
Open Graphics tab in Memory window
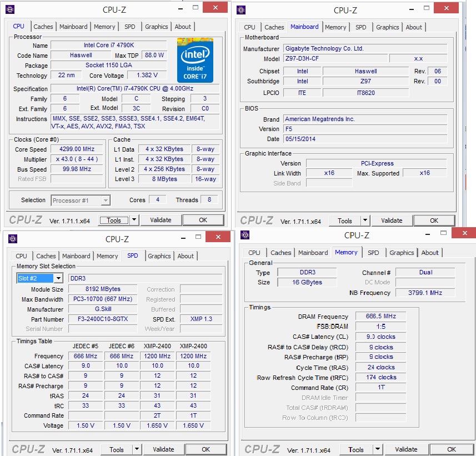point(402,253)
